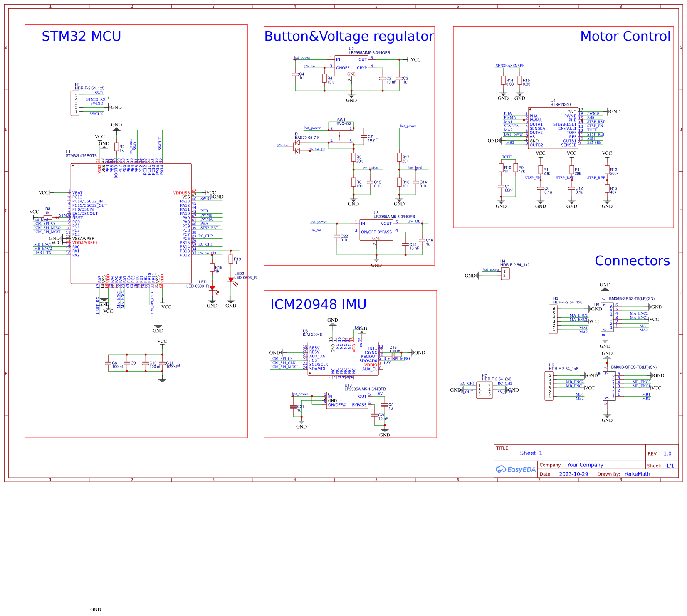Click the ICM20948 IMU section title
Screen dimensions: 687x616
318,304
